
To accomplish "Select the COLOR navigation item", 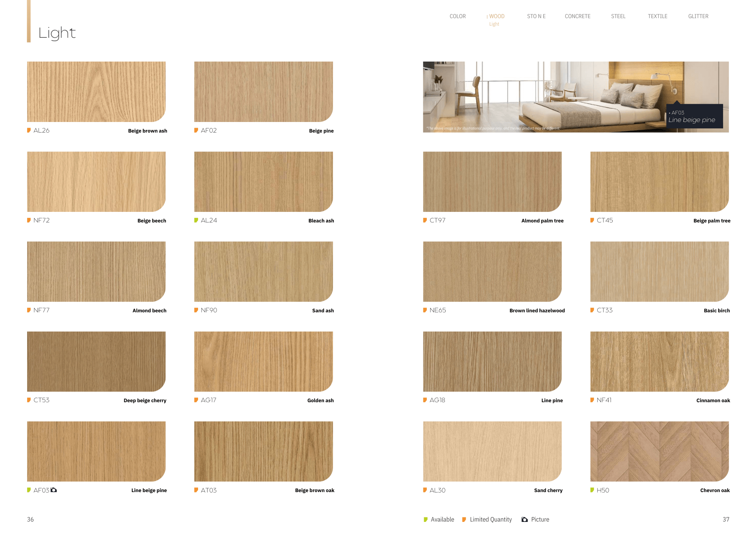I will (457, 16).
